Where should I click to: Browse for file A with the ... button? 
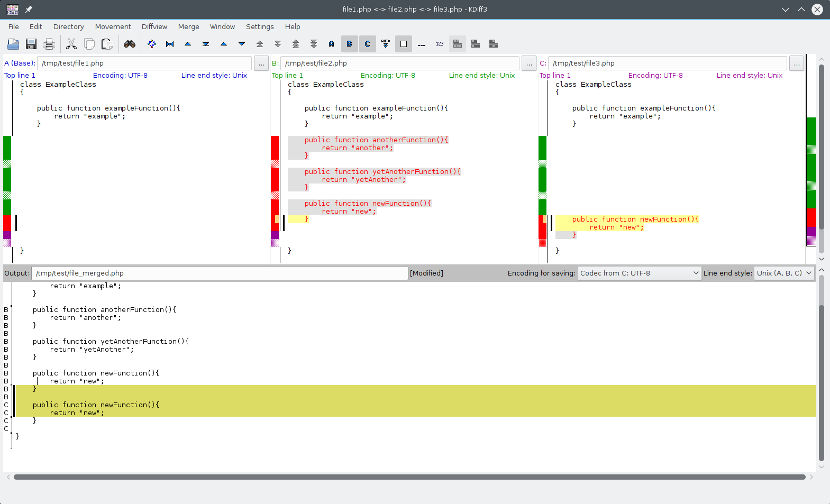pos(261,63)
